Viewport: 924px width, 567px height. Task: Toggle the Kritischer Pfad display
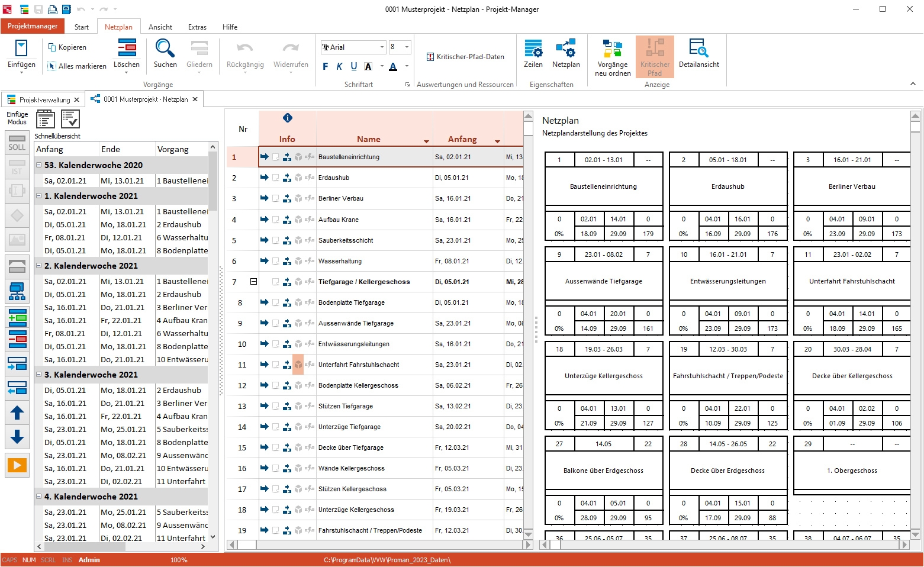tap(655, 57)
